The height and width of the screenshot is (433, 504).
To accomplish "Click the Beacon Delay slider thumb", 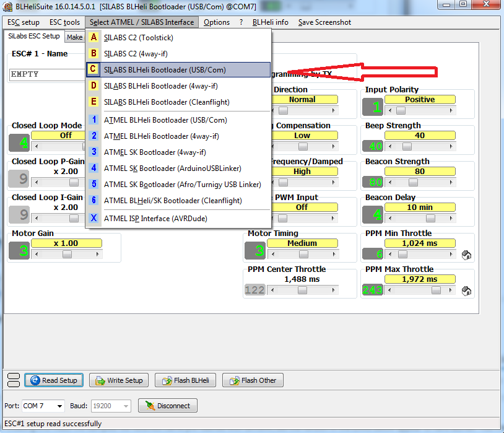I will (x=400, y=218).
